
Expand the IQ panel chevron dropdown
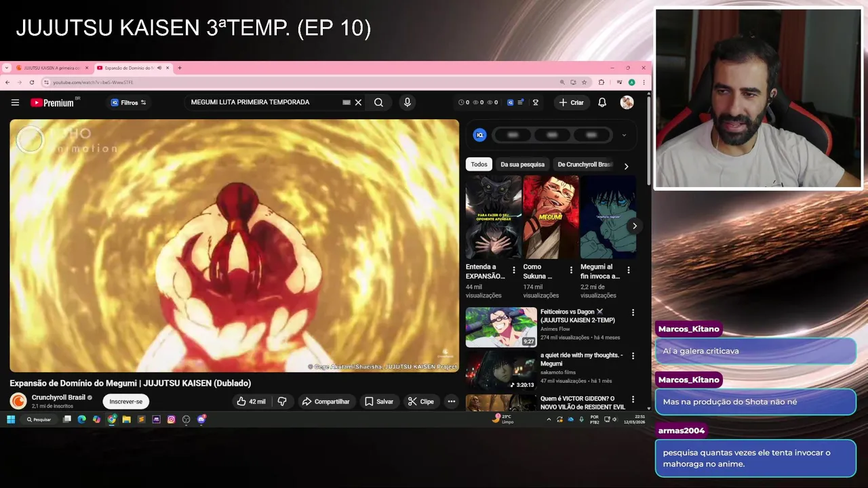click(x=624, y=135)
